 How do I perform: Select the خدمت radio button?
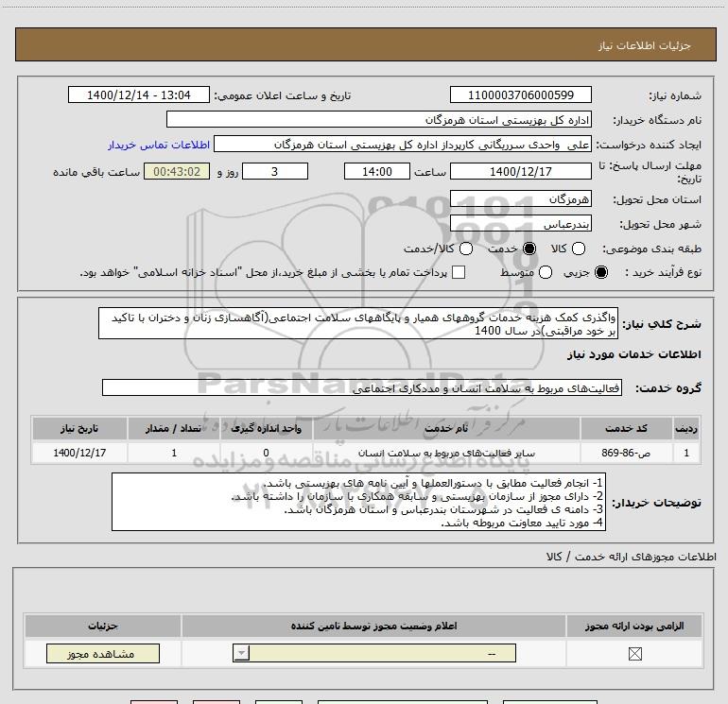tap(529, 249)
